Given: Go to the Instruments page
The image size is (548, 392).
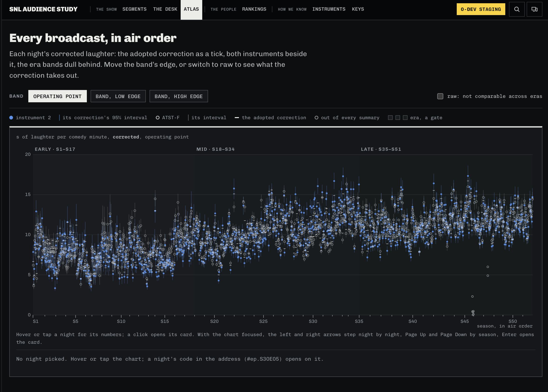Looking at the screenshot, I should [x=329, y=9].
